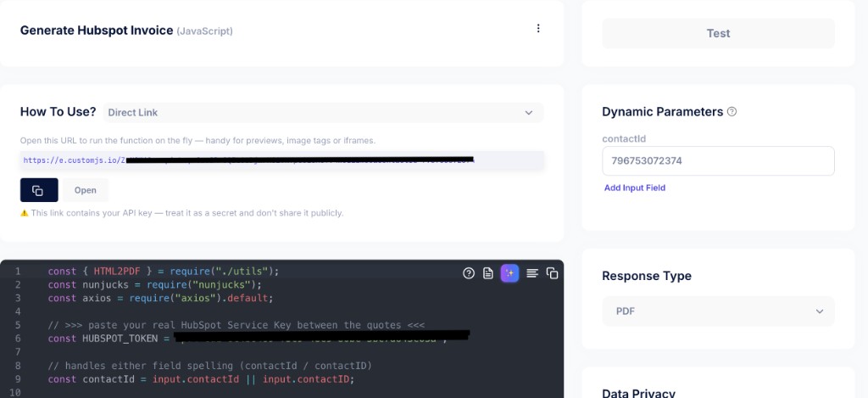Focus the contactId input field

pyautogui.click(x=718, y=160)
